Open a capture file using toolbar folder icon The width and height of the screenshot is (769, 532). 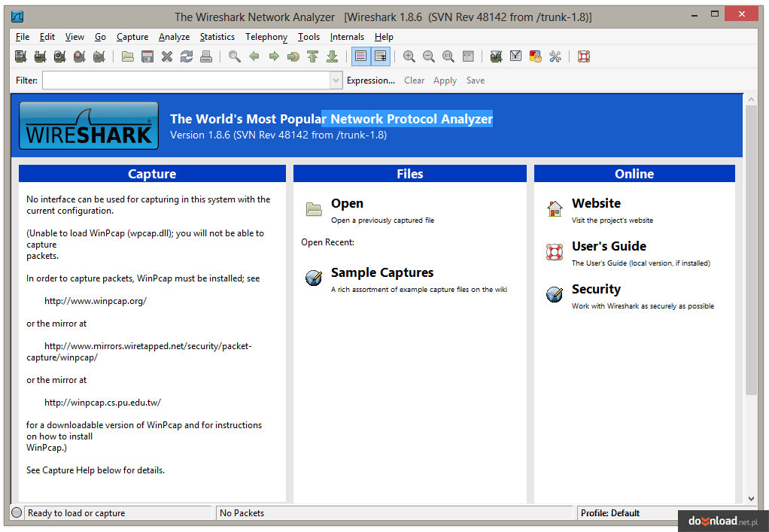coord(127,56)
